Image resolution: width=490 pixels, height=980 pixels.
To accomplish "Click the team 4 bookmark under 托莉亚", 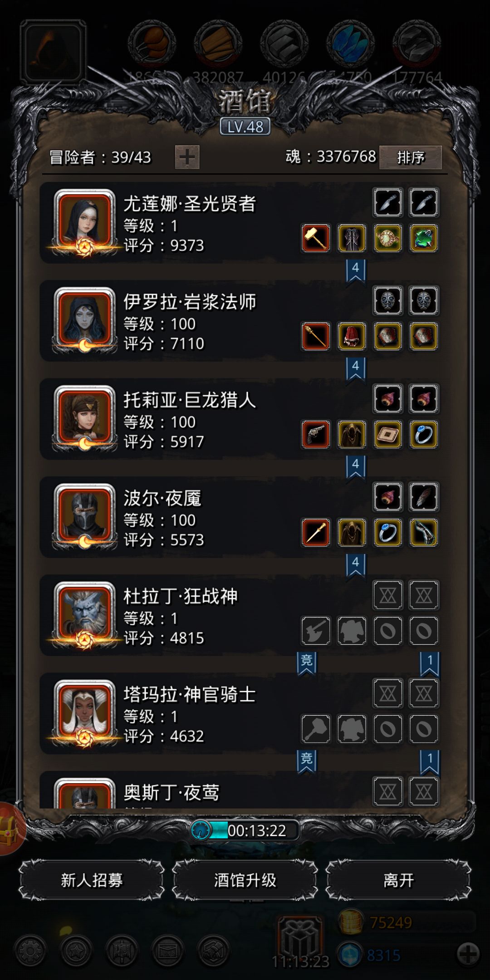I will (356, 467).
